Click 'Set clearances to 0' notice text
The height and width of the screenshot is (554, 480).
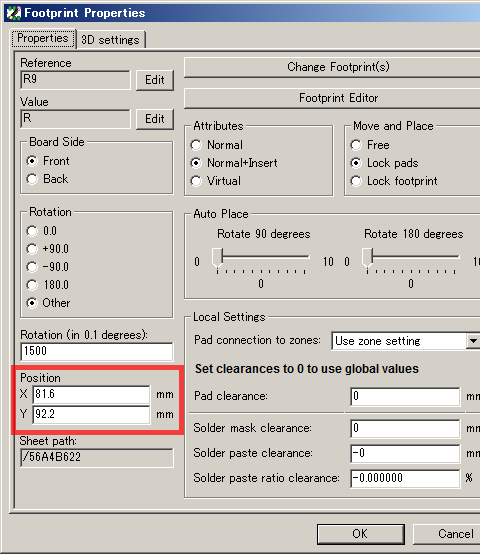point(307,369)
